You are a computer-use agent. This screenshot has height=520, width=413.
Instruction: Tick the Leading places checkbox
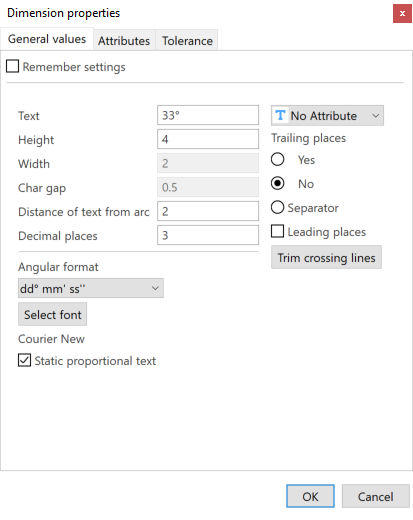click(277, 231)
